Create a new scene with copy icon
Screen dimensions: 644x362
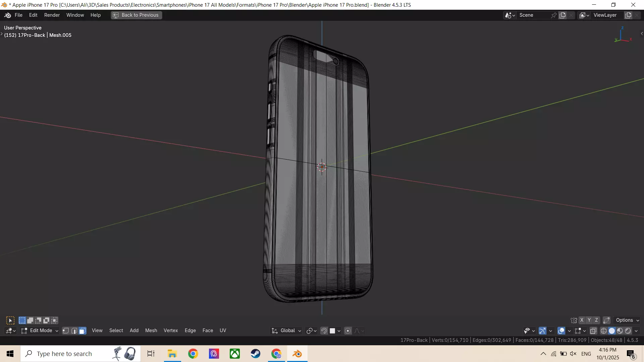pyautogui.click(x=563, y=15)
